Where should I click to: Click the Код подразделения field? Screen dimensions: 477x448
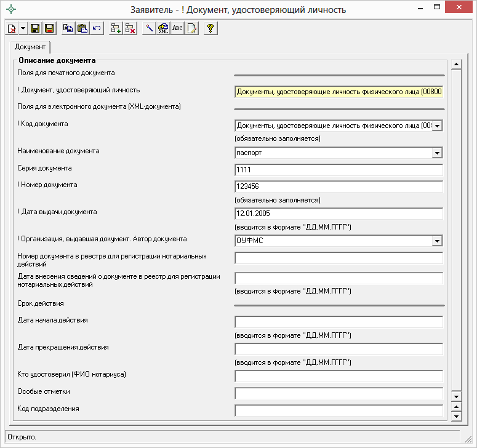click(x=339, y=410)
